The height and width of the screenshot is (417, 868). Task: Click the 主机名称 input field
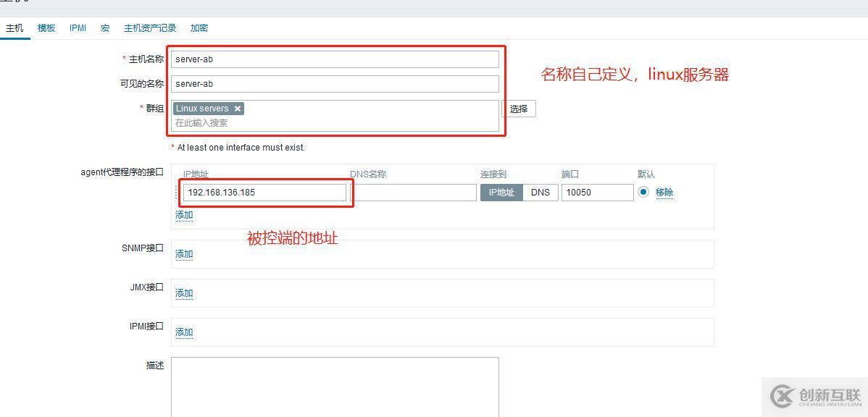333,59
